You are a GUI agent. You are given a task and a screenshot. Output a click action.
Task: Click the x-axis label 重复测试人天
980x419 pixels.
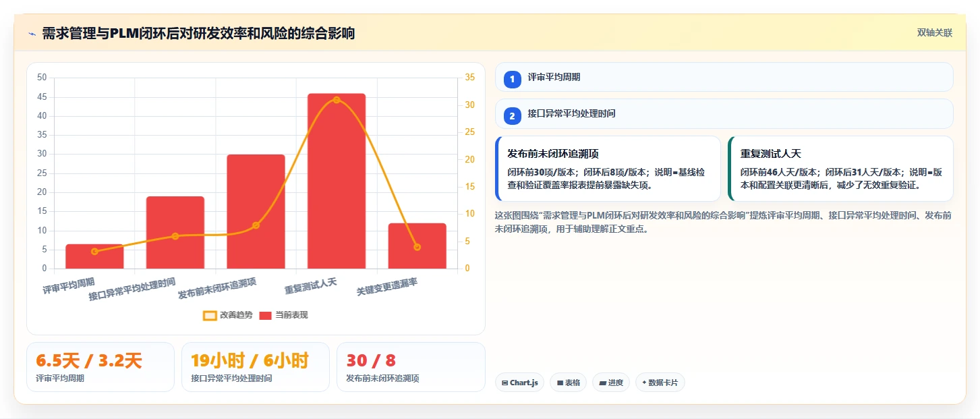pyautogui.click(x=310, y=286)
